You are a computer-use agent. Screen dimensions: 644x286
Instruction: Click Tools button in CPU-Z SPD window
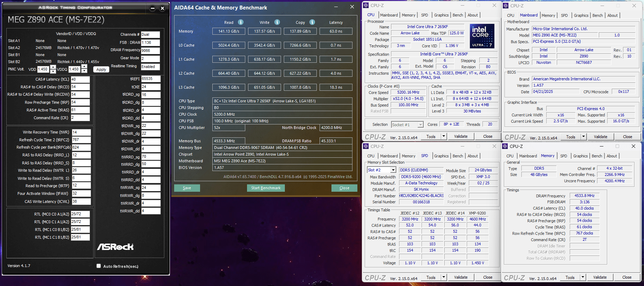coord(431,277)
